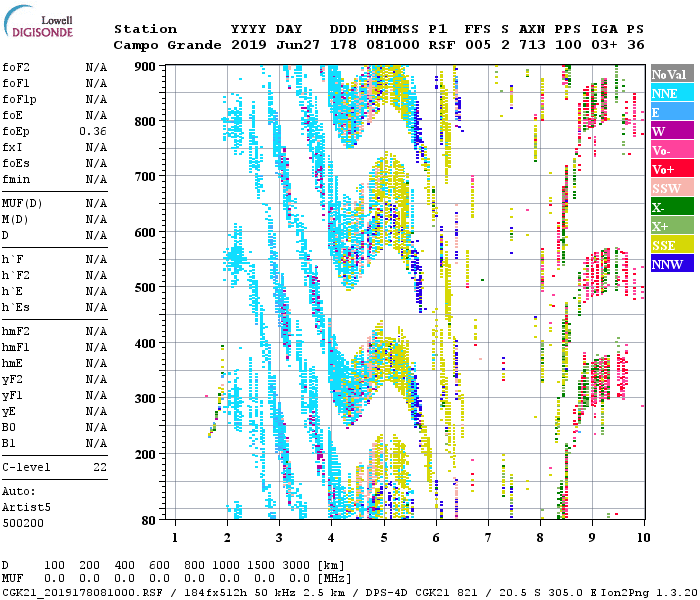Click the date value Jun27

(298, 45)
